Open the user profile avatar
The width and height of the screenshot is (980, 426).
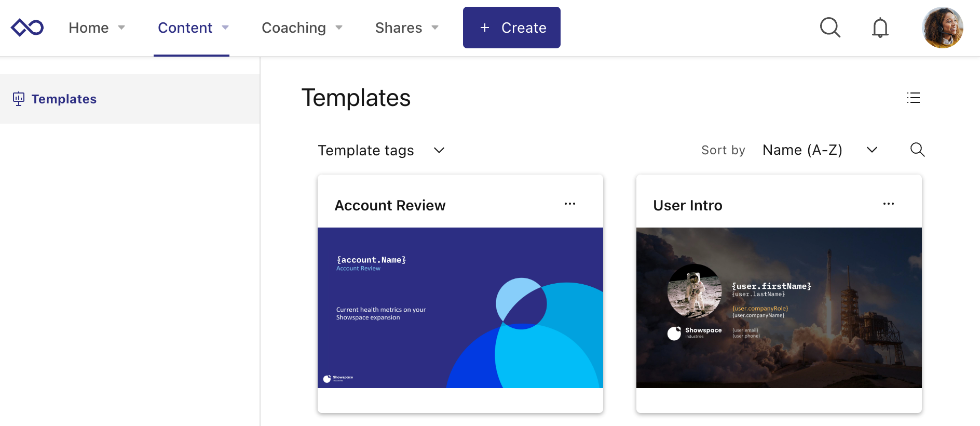point(942,28)
